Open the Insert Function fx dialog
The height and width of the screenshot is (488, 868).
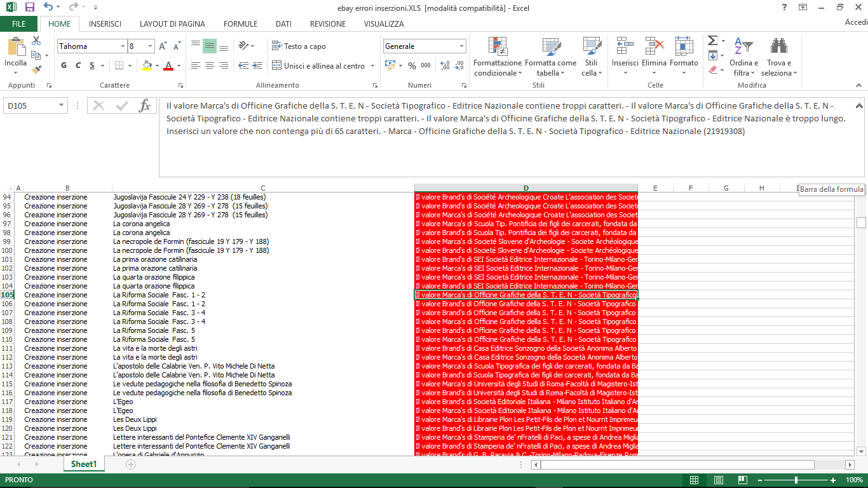click(144, 105)
